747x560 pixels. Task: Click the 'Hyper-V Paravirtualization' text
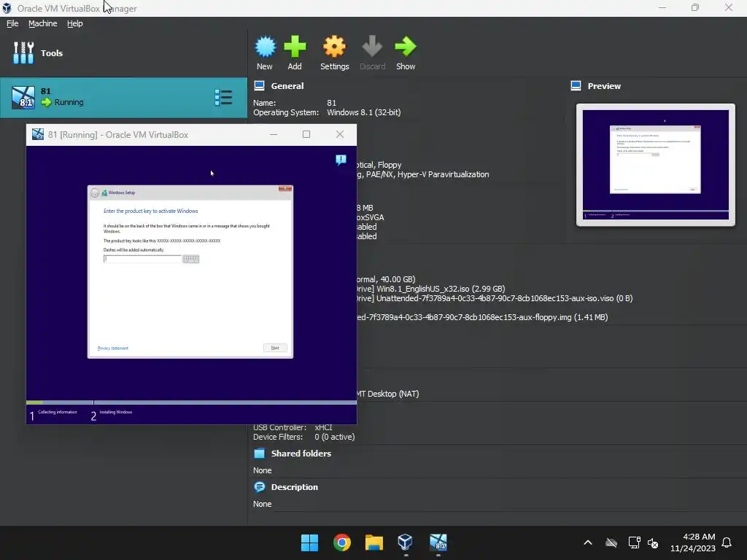443,174
